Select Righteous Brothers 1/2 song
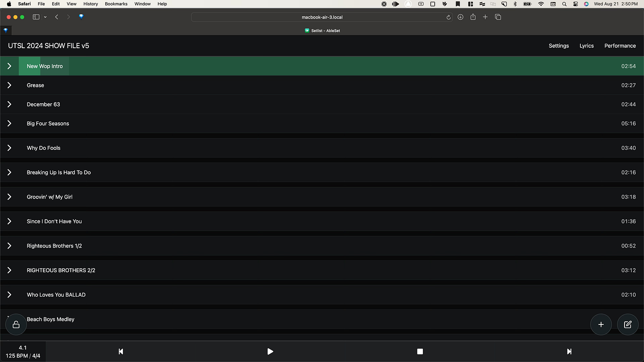The height and width of the screenshot is (362, 644). click(54, 246)
